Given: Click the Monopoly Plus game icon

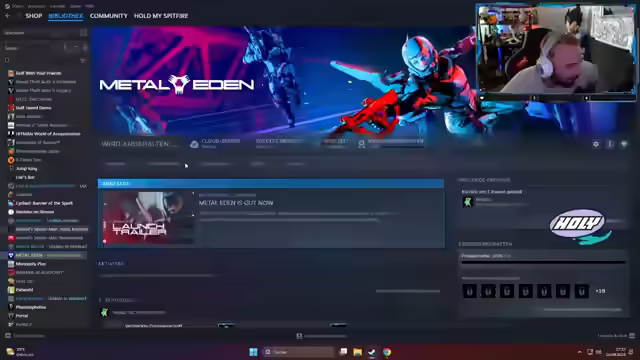Looking at the screenshot, I should coord(11,264).
